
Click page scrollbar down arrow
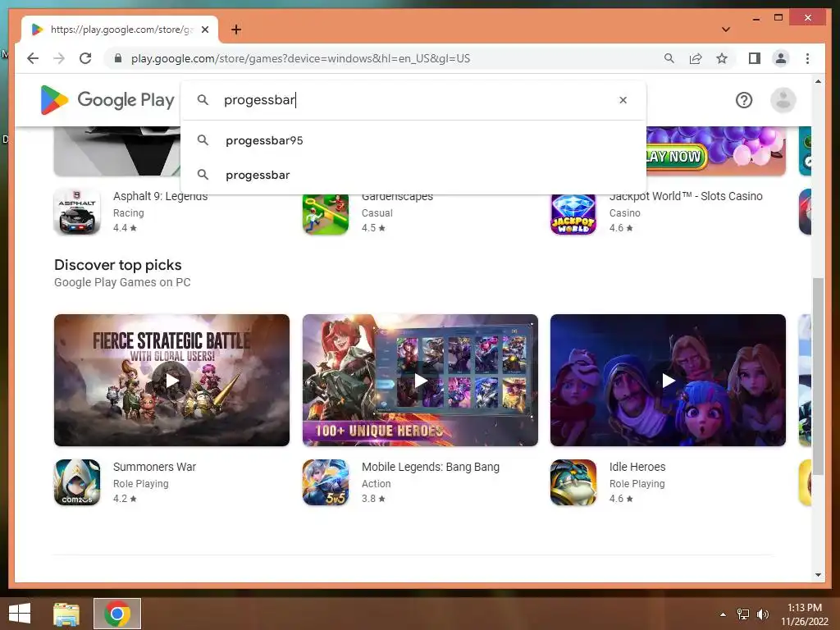pos(818,575)
